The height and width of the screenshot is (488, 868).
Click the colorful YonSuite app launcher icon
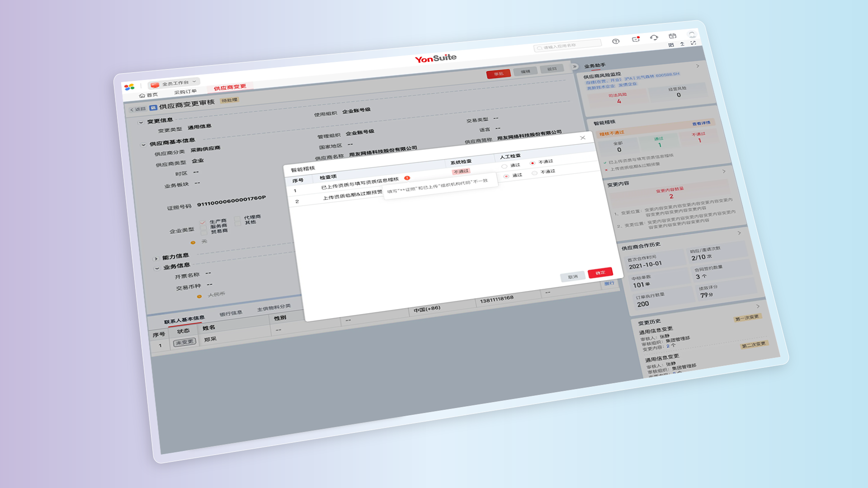point(129,87)
